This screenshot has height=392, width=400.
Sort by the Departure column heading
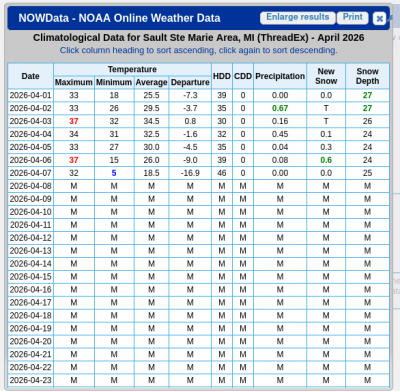(190, 82)
